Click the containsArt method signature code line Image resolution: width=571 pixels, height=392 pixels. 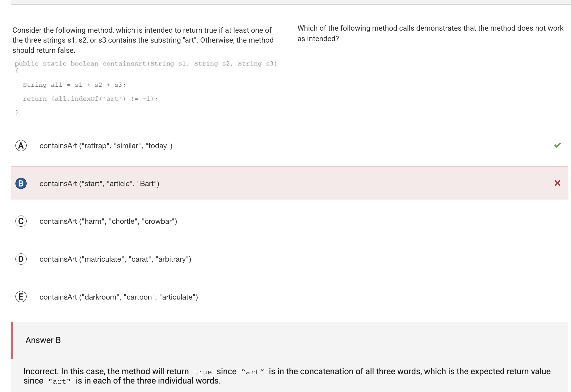coord(146,64)
